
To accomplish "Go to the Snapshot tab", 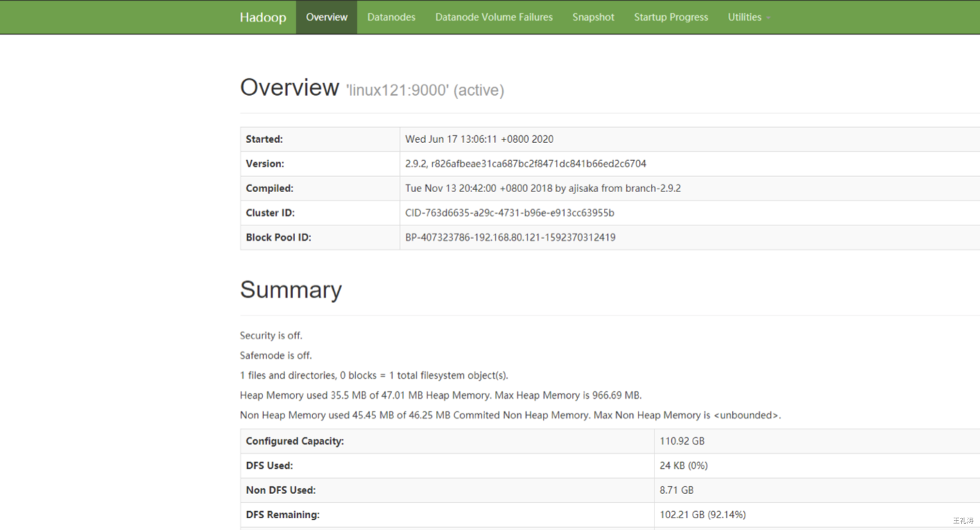I will click(x=593, y=17).
